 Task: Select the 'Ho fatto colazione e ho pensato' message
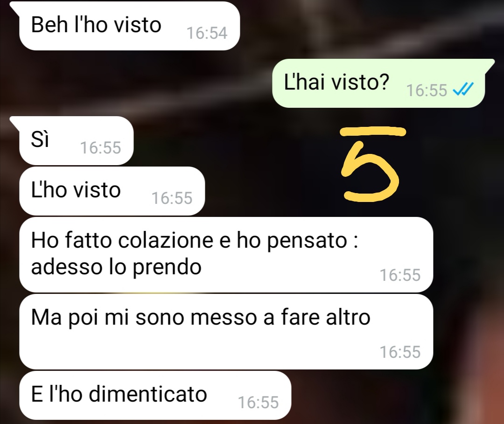click(x=226, y=255)
